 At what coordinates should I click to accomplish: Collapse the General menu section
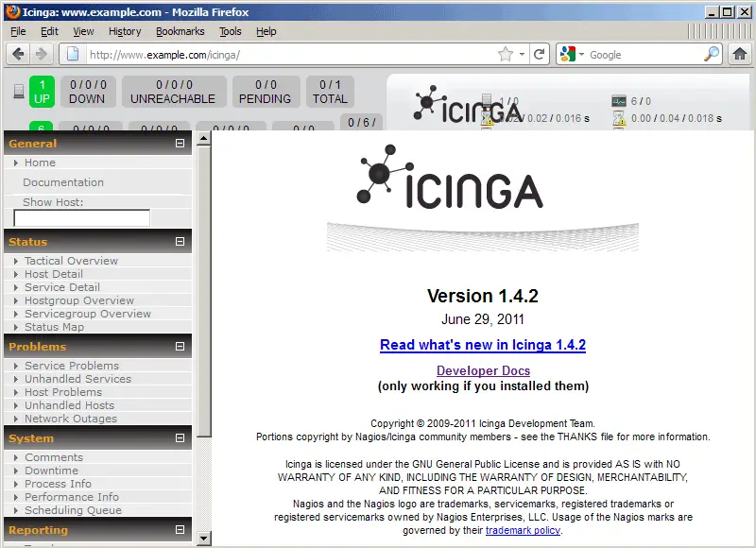point(180,144)
